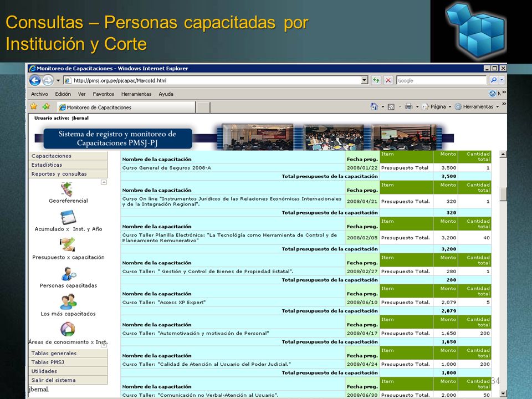Click the Tablas generales button
The image size is (532, 399).
pos(68,353)
